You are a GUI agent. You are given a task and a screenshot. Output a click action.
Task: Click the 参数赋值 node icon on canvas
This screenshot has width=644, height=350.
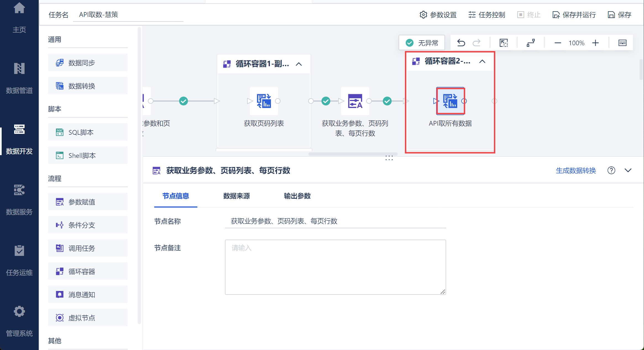click(x=355, y=101)
